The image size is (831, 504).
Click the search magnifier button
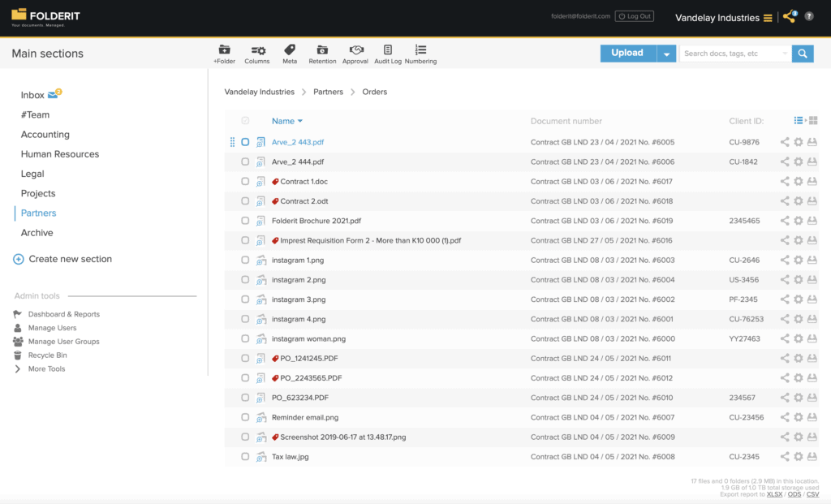tap(803, 53)
